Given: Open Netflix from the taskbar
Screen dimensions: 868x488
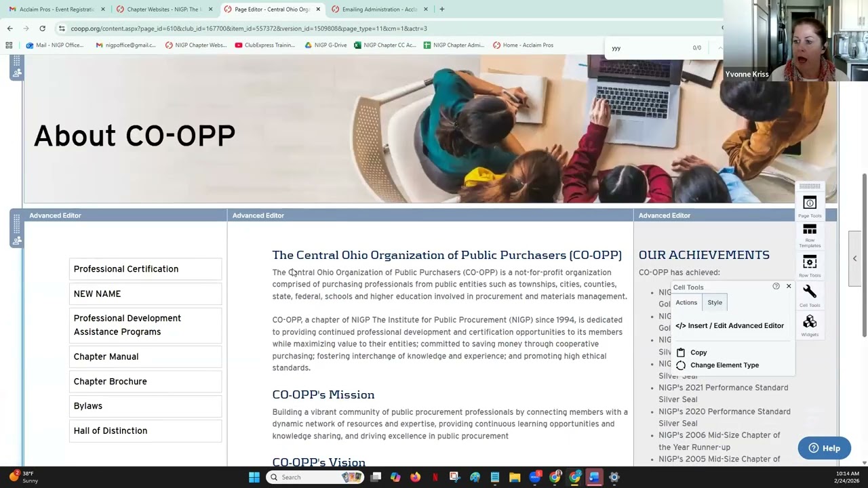Looking at the screenshot, I should 435,477.
